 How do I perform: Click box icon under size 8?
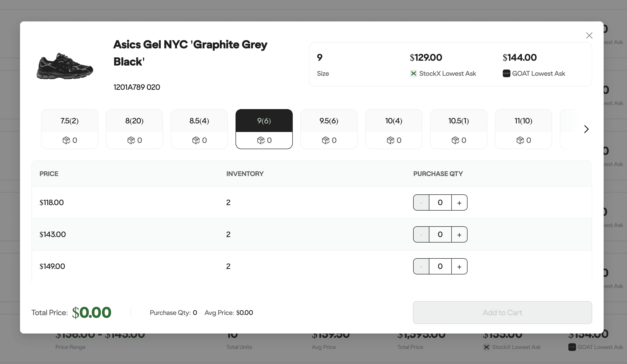131,140
